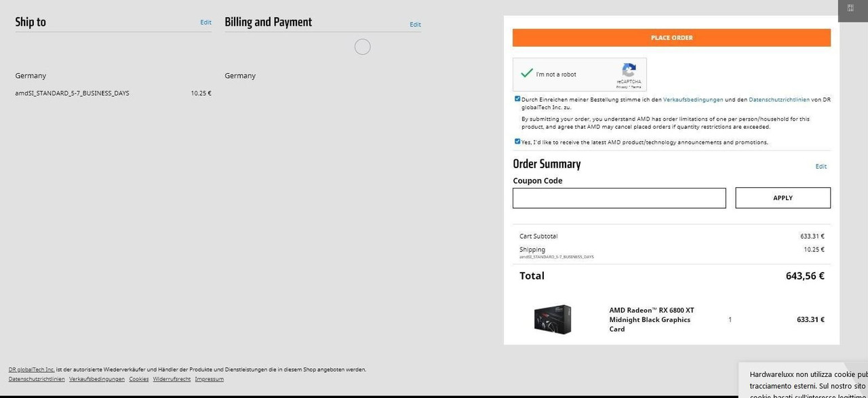Click the Total amount 643,56 €
868x398 pixels.
pos(805,276)
